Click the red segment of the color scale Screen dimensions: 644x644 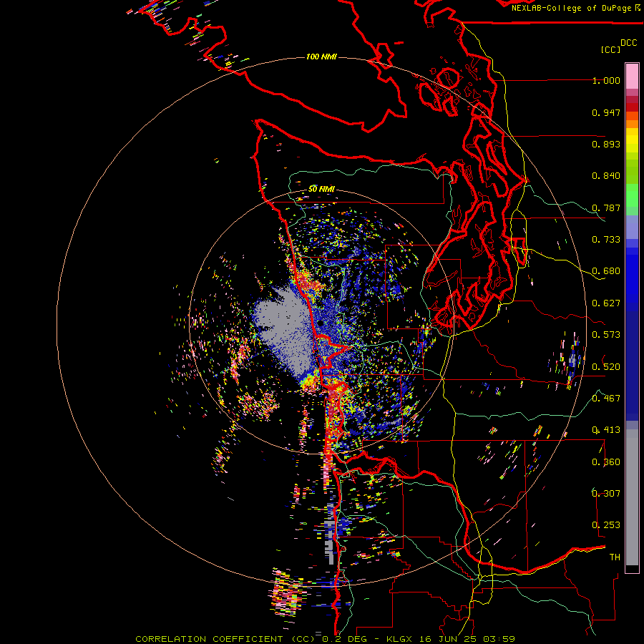coord(632,107)
